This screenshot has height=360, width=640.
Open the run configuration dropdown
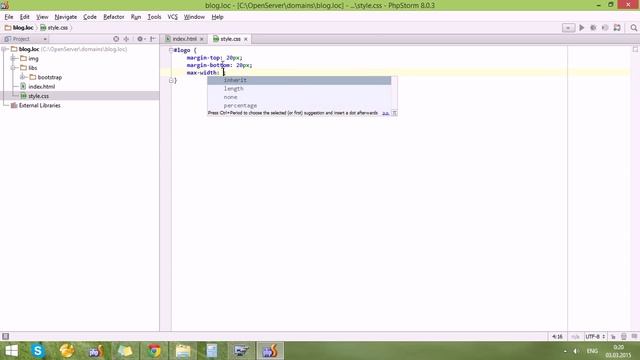point(568,28)
